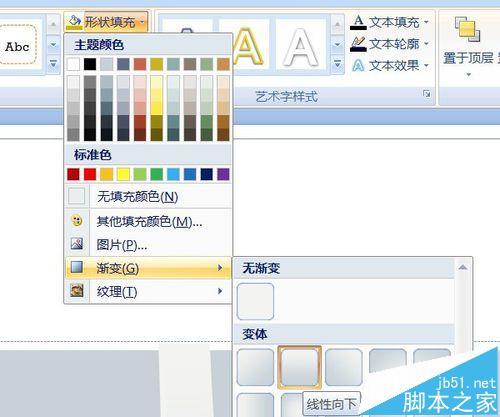Click the 标准色 section header text
Viewport: 500px width, 417px height.
pos(92,155)
